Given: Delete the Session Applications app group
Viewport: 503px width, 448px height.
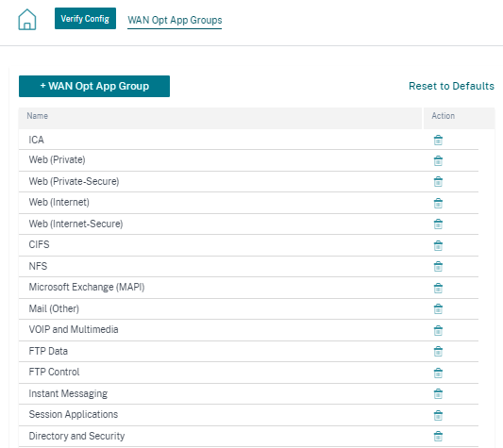Looking at the screenshot, I should [438, 415].
